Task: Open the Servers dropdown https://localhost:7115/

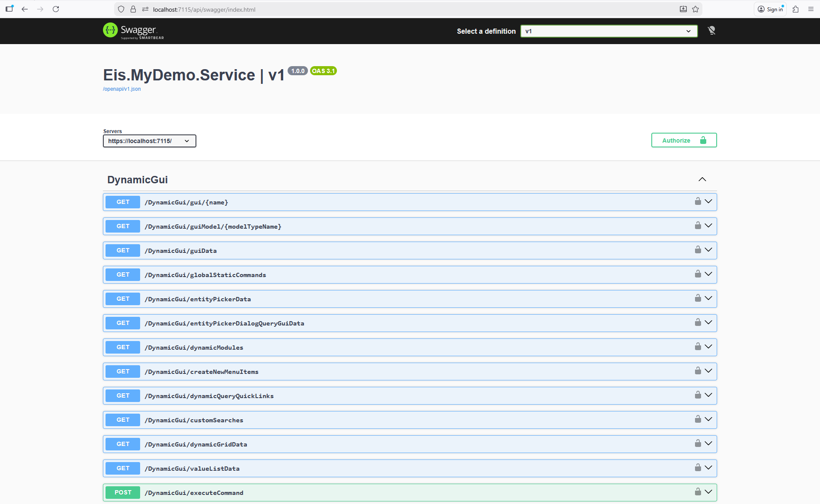Action: [x=149, y=141]
